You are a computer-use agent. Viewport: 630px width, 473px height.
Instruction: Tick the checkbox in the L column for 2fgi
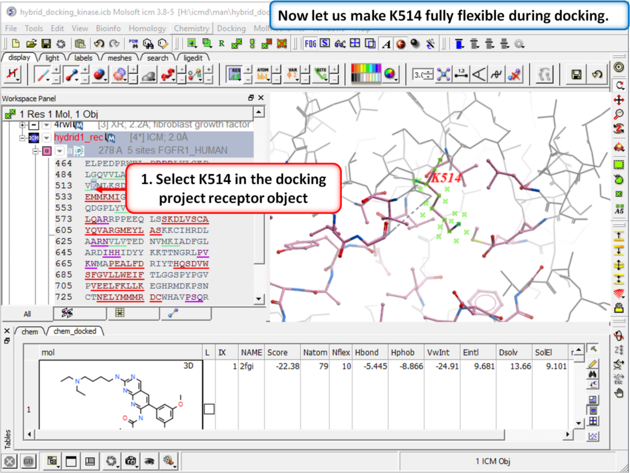[209, 408]
